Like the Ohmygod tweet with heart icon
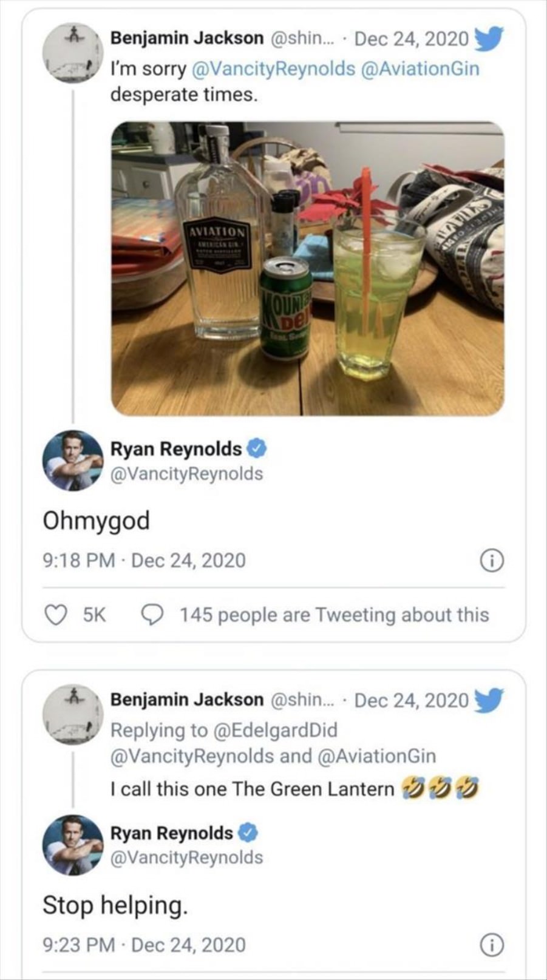The width and height of the screenshot is (547, 980). (x=56, y=615)
